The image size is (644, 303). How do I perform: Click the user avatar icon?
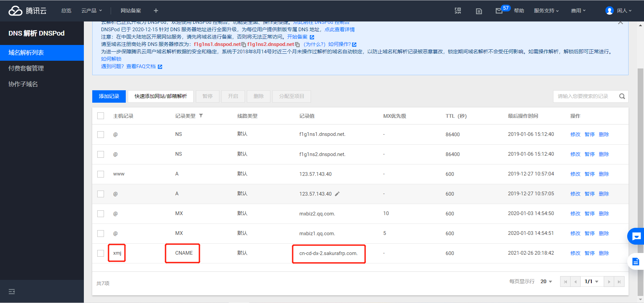(609, 11)
